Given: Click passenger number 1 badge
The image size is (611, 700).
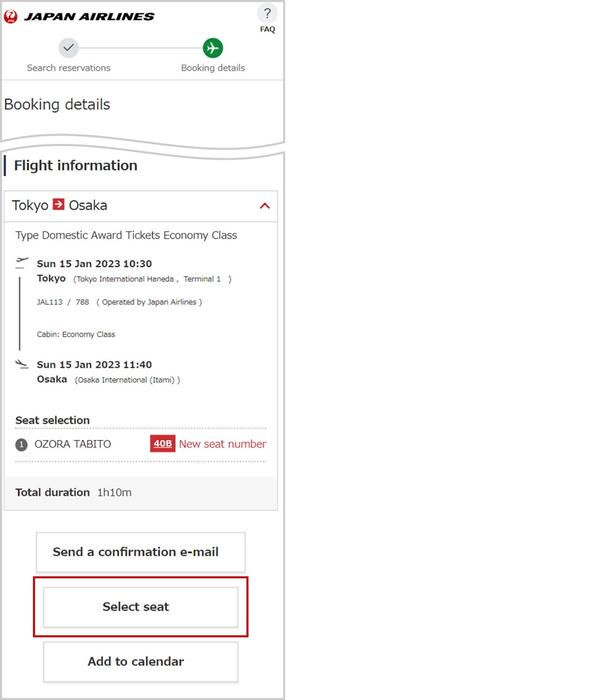Looking at the screenshot, I should 21,445.
